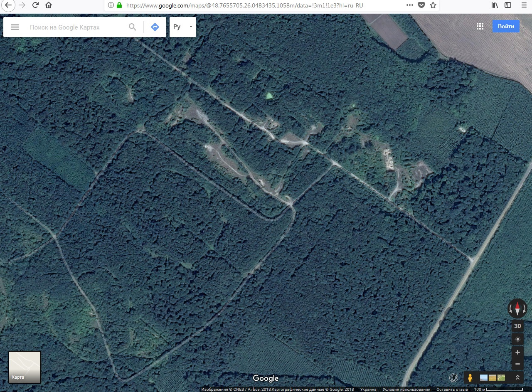Pick up the Street View pegman
This screenshot has height=392, width=532.
(x=470, y=377)
